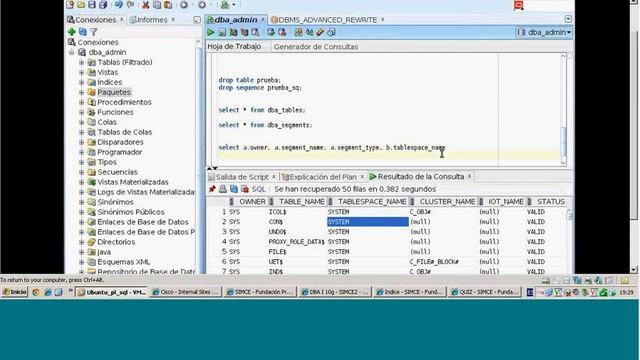The image size is (640, 360).
Task: Open Cisco - Internal Sites taskbar window
Action: click(x=186, y=292)
